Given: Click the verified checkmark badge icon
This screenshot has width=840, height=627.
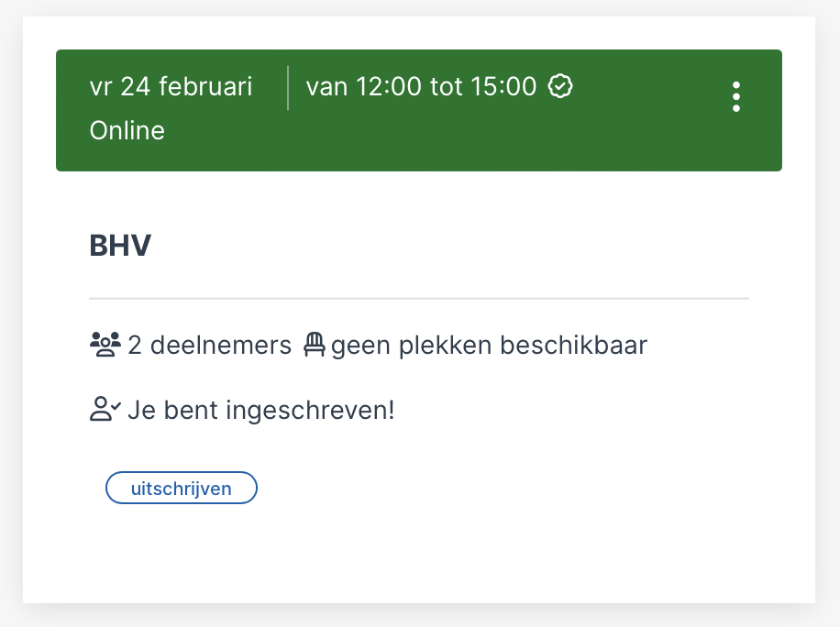Looking at the screenshot, I should click(559, 86).
